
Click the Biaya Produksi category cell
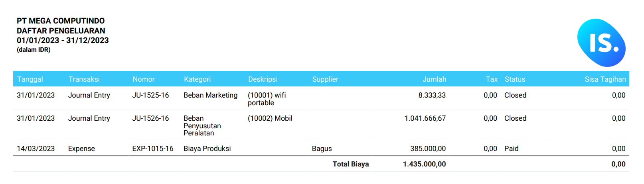tap(207, 149)
